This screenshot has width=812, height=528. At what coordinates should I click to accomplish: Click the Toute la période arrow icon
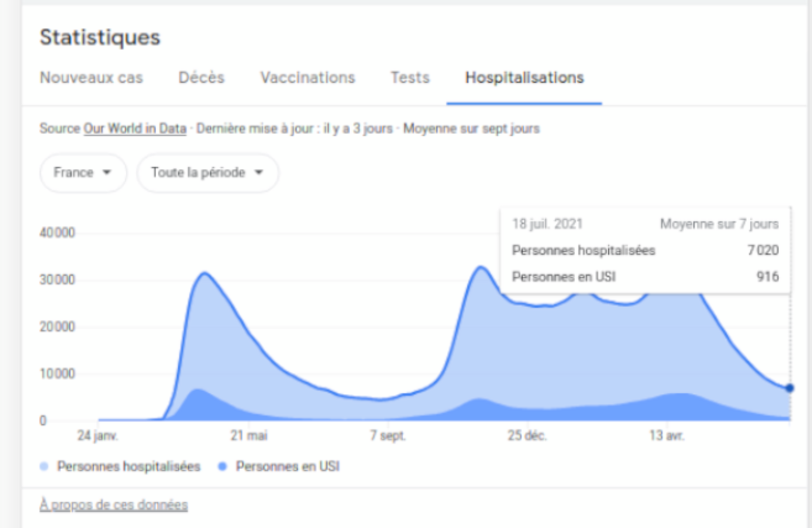pyautogui.click(x=259, y=172)
